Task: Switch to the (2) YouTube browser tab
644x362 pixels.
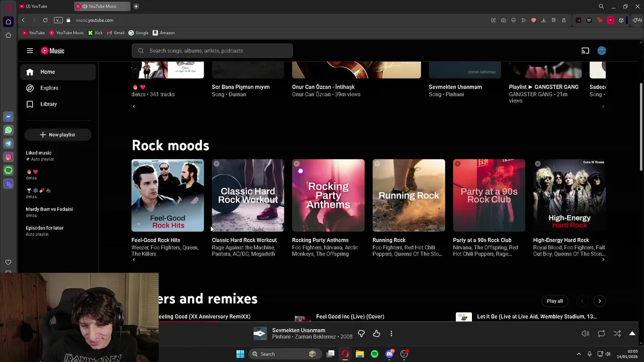Action: [44, 6]
